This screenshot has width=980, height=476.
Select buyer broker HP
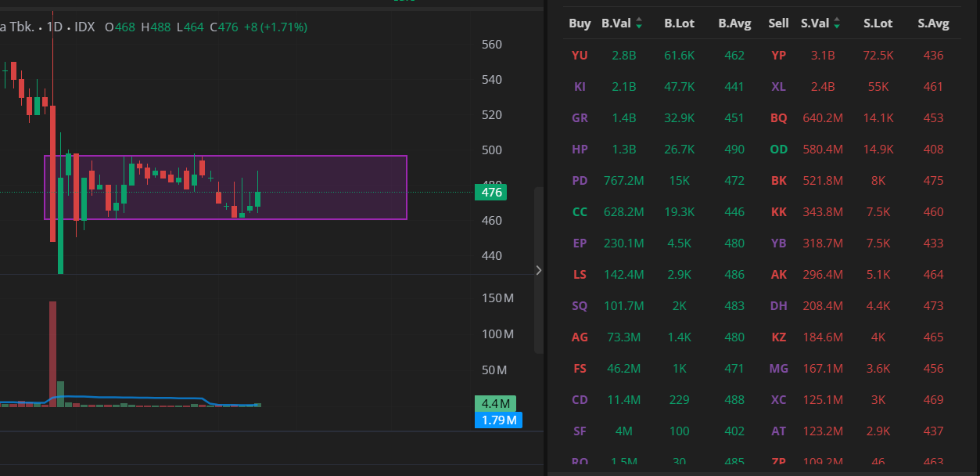(580, 150)
